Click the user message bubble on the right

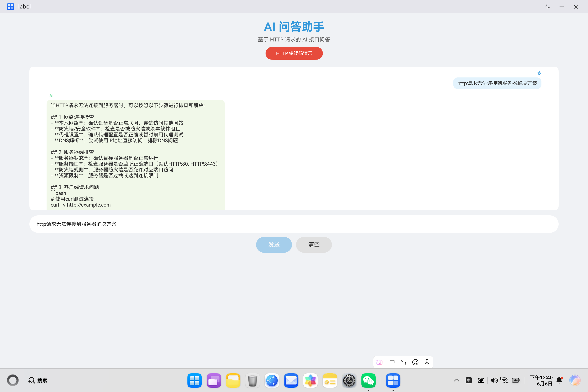point(497,83)
